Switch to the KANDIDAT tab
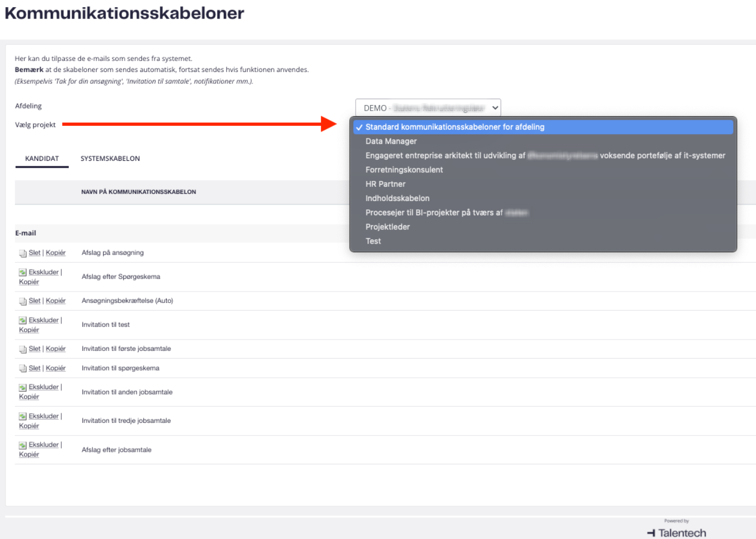The height and width of the screenshot is (539, 756). (x=42, y=159)
